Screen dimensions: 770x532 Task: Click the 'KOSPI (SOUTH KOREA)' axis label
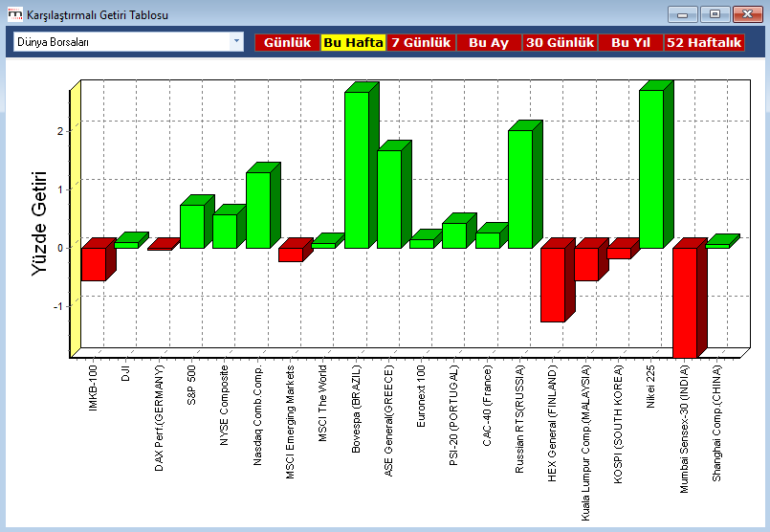pyautogui.click(x=618, y=424)
